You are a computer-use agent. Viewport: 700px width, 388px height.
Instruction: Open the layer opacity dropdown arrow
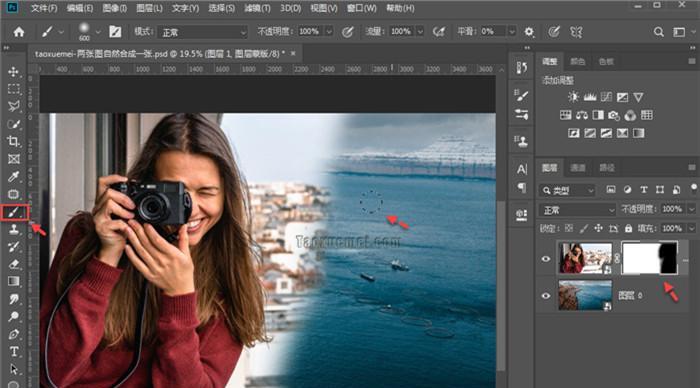click(692, 209)
